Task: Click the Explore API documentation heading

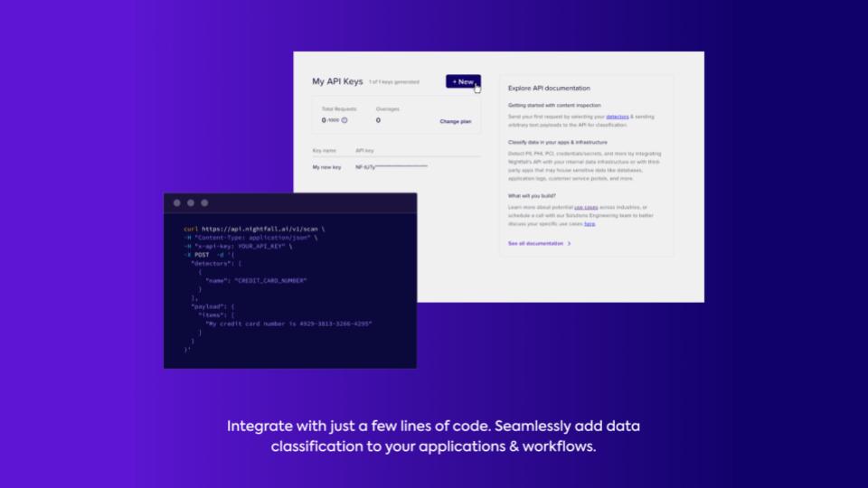Action: point(549,89)
